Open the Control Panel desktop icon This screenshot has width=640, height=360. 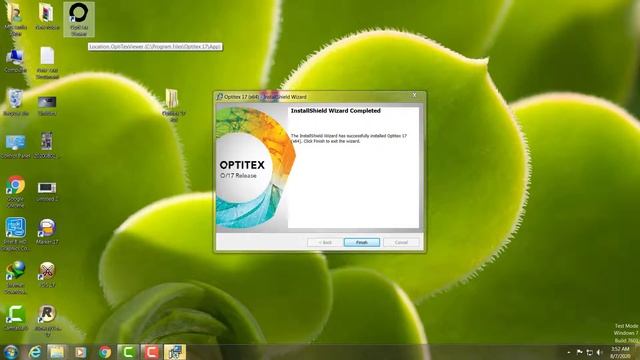(15, 146)
